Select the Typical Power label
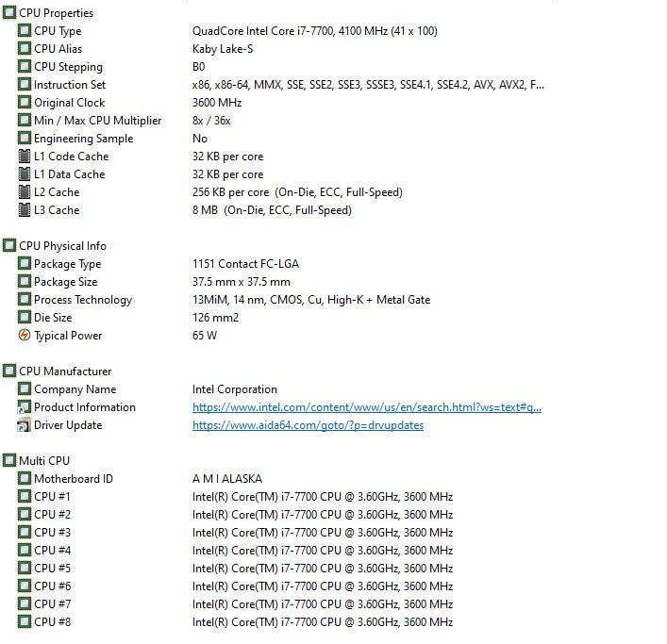The width and height of the screenshot is (667, 644). 68,336
